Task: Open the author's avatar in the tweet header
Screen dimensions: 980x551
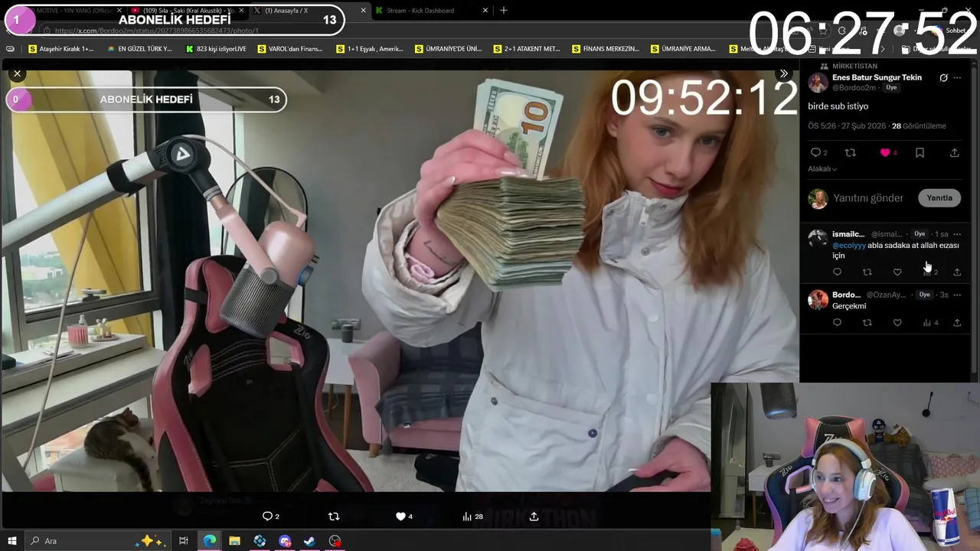Action: pos(818,83)
